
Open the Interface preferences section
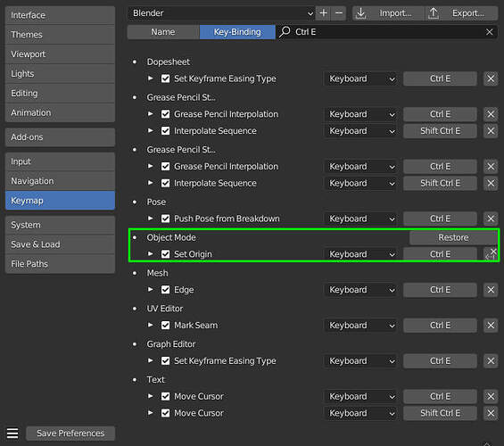pos(60,15)
